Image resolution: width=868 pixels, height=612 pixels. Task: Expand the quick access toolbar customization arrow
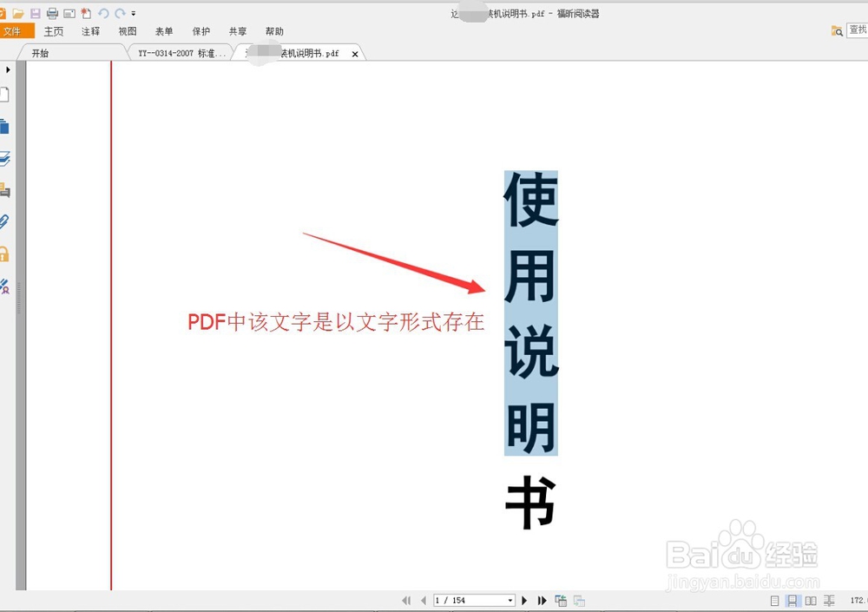pos(133,13)
